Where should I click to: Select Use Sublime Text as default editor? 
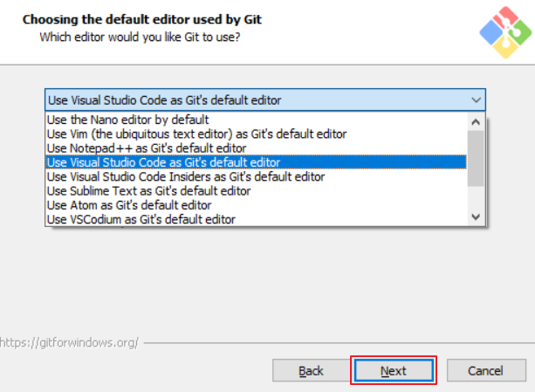pyautogui.click(x=256, y=191)
